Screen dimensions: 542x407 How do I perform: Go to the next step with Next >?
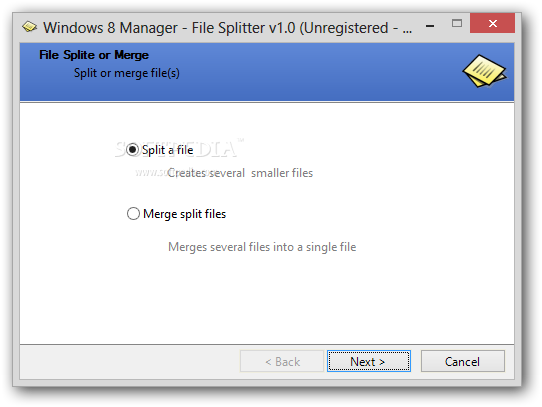368,361
